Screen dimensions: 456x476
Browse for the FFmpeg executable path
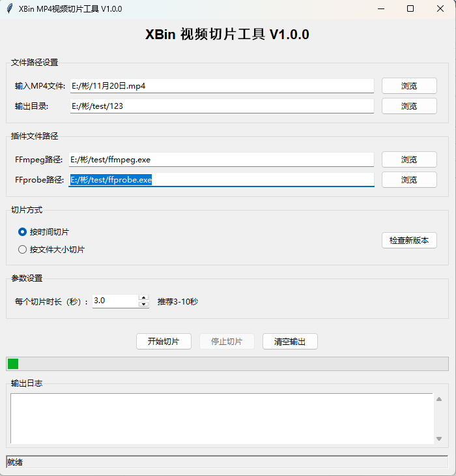tap(409, 160)
